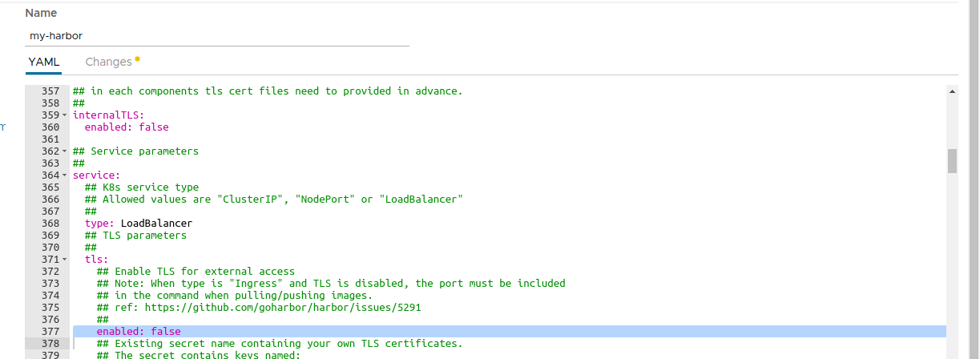The height and width of the screenshot is (359, 980).
Task: Collapse the internalTLS block fold arrow
Action: pyautogui.click(x=64, y=115)
